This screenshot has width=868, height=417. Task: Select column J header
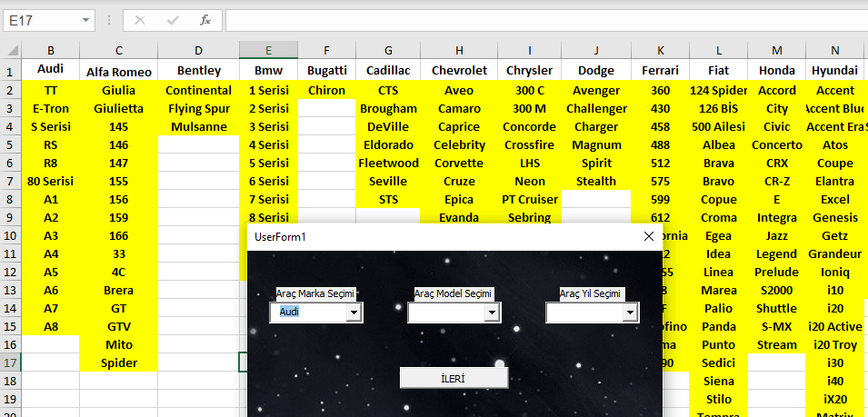coord(596,50)
